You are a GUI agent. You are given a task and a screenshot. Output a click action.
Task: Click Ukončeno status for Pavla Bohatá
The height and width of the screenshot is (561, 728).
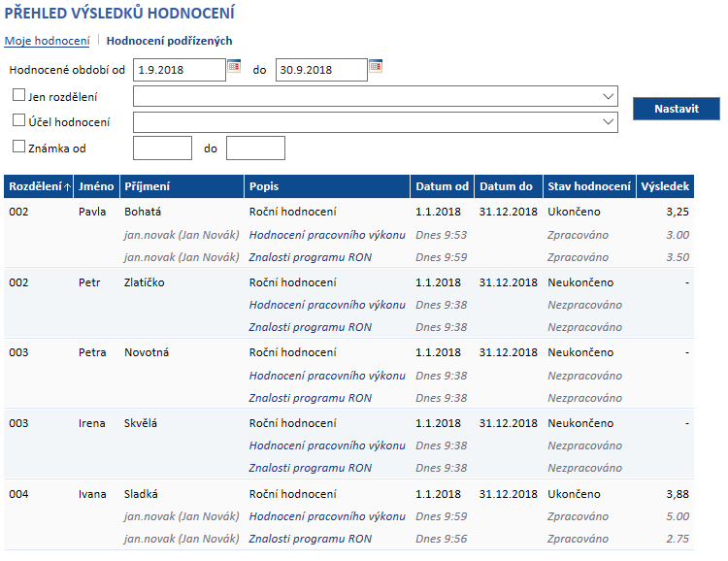[x=574, y=212]
